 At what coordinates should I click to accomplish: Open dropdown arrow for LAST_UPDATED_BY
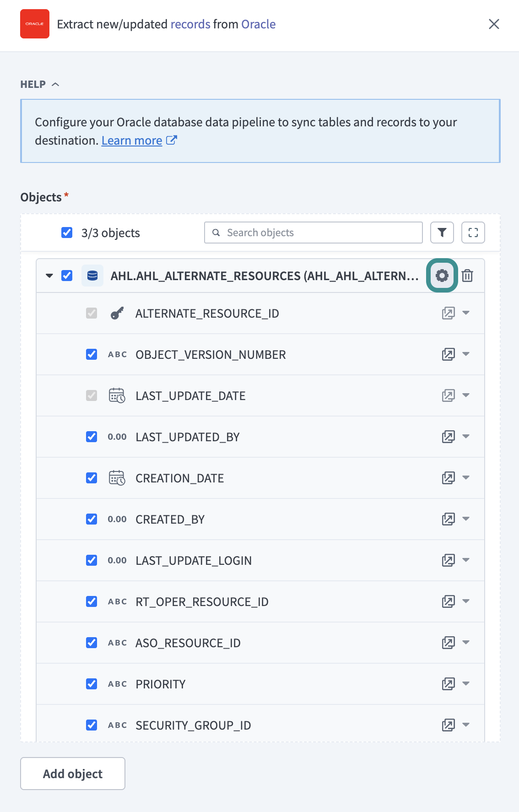tap(466, 437)
